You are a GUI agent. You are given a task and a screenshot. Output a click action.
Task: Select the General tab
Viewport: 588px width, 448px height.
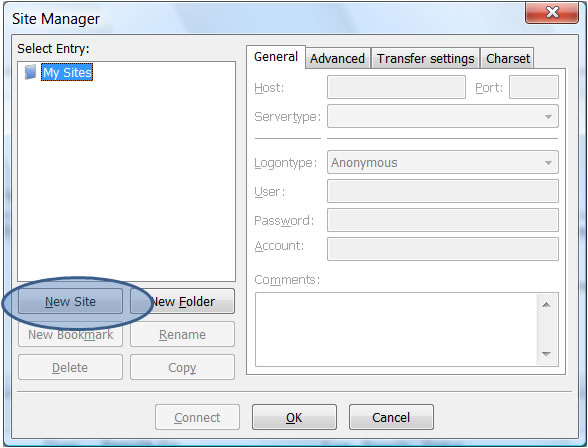pyautogui.click(x=276, y=57)
